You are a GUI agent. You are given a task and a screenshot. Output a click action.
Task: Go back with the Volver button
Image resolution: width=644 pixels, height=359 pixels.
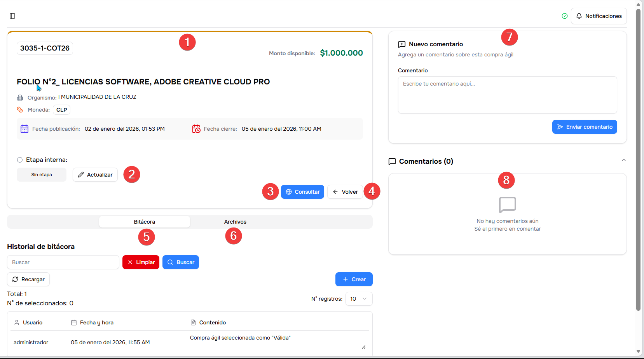pyautogui.click(x=345, y=192)
